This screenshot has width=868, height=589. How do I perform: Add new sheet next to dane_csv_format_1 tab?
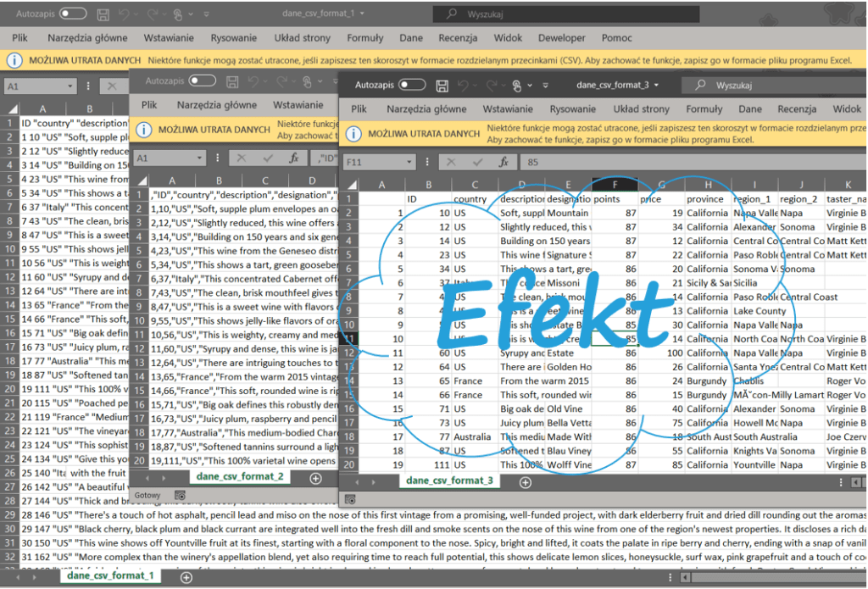coord(186,577)
